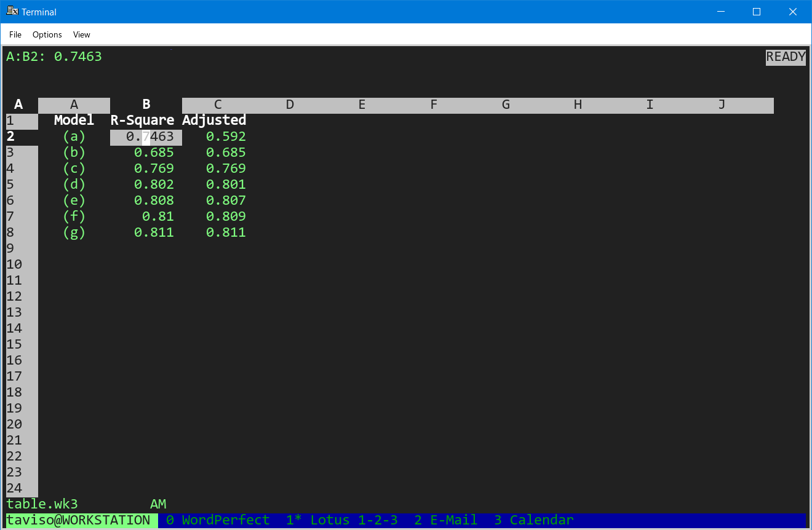Select cell B2 containing 0.7463

coord(146,136)
